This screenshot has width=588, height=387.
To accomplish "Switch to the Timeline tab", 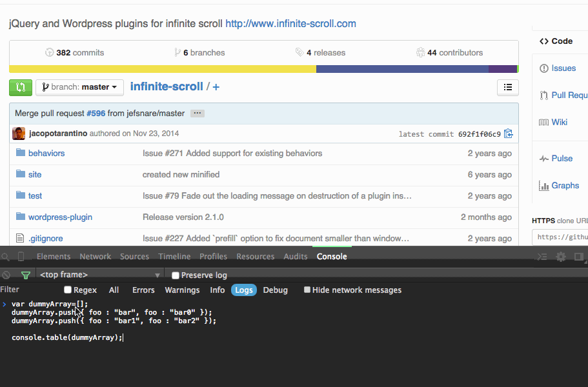I will (x=174, y=257).
